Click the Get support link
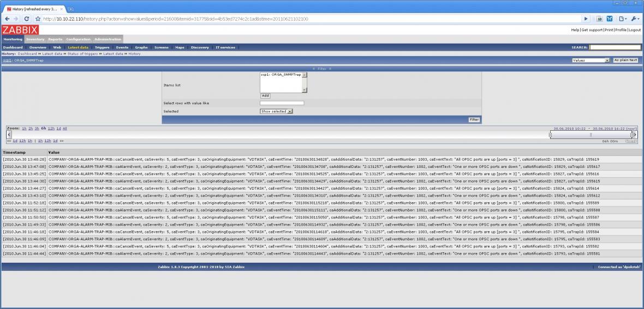This screenshot has height=309, width=644. [x=592, y=30]
